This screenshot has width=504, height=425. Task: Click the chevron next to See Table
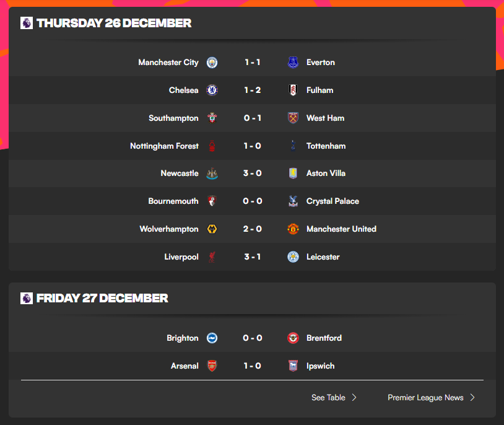point(354,398)
